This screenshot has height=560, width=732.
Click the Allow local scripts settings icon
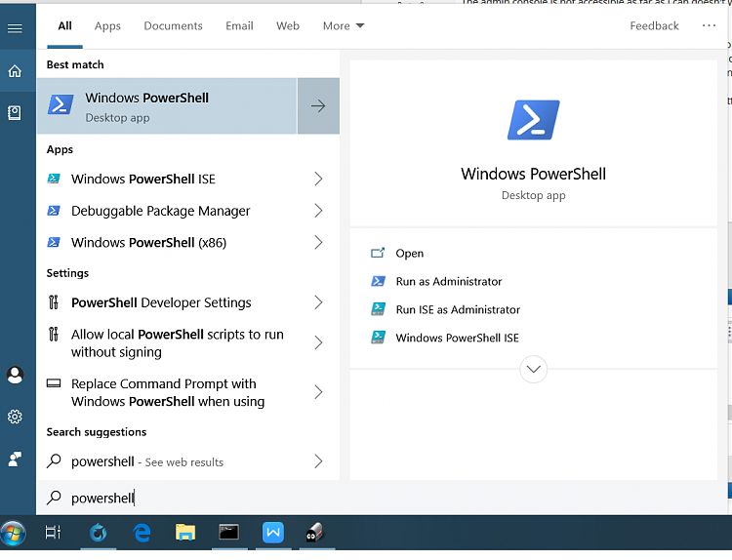tap(54, 334)
